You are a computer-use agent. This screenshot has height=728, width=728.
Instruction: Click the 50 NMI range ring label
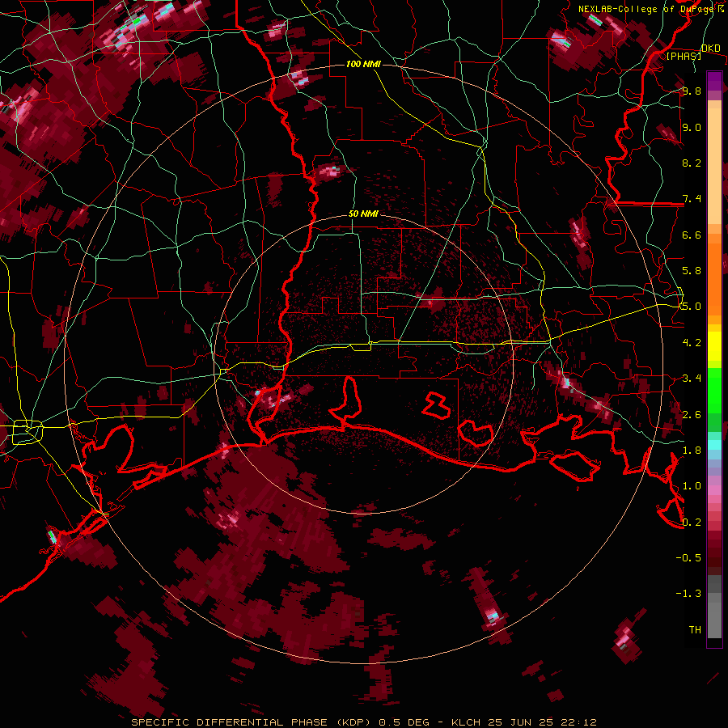tap(363, 214)
